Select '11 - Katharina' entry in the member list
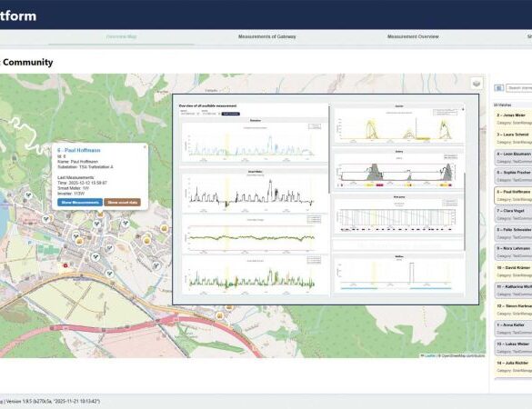This screenshot has height=409, width=532. coord(513,290)
